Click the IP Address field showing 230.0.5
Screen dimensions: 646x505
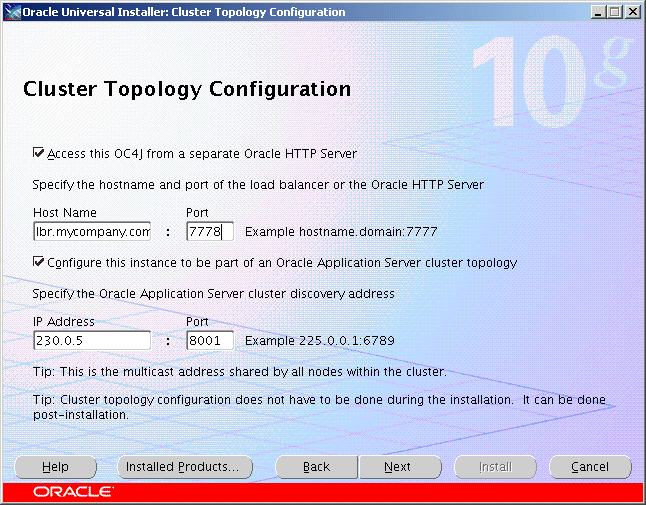coord(92,340)
